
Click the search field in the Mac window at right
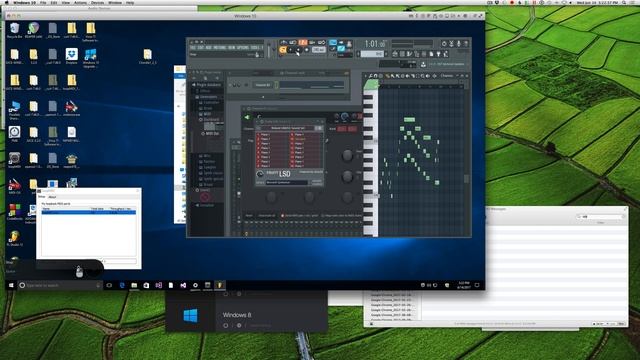pyautogui.click(x=600, y=216)
